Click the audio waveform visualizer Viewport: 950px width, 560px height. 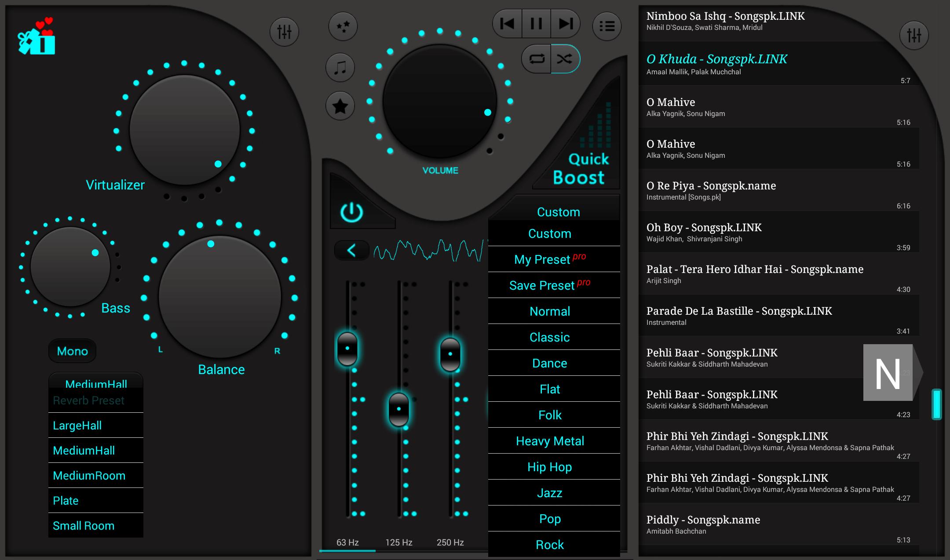[x=430, y=251]
